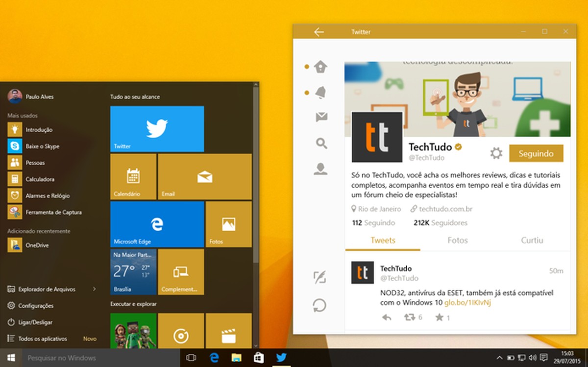The width and height of the screenshot is (588, 367).
Task: Open TechTudo profile settings gear
Action: click(496, 153)
